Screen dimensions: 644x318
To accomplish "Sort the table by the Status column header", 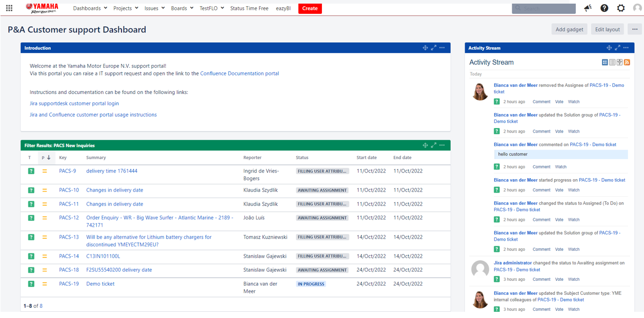I will click(x=302, y=157).
